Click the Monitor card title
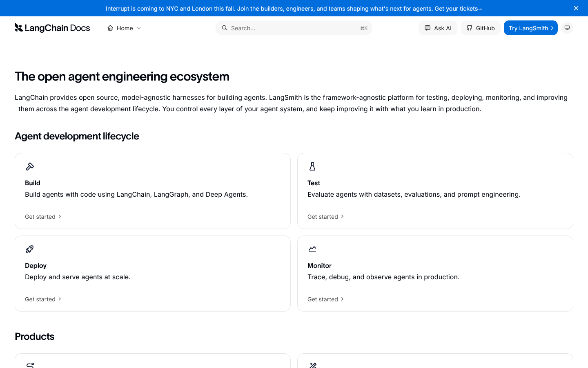The height and width of the screenshot is (368, 588). pyautogui.click(x=319, y=265)
